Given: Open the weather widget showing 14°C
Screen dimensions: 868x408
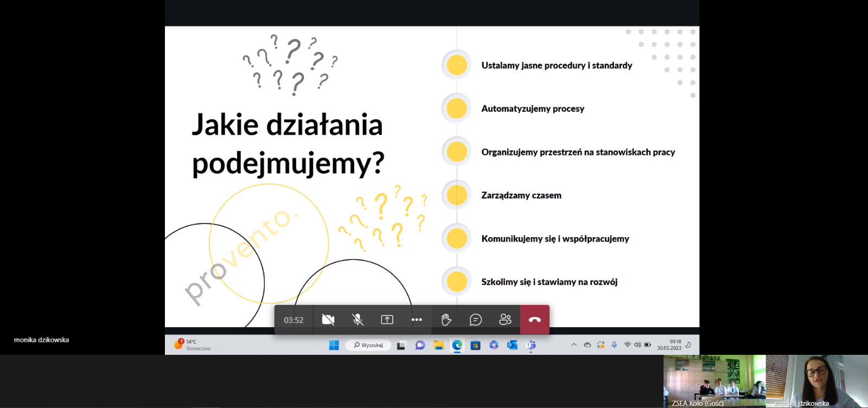Looking at the screenshot, I should (192, 345).
